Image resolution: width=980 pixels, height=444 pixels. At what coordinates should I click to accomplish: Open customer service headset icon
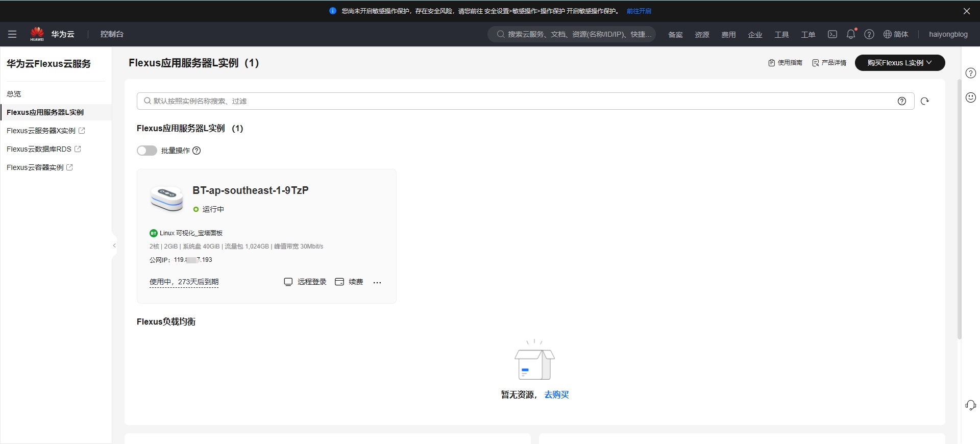971,405
